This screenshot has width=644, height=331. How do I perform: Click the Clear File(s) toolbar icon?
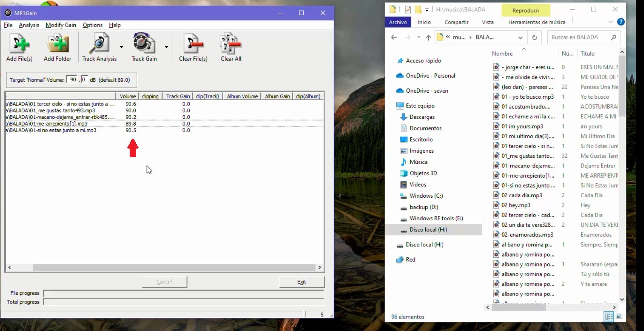pos(193,48)
